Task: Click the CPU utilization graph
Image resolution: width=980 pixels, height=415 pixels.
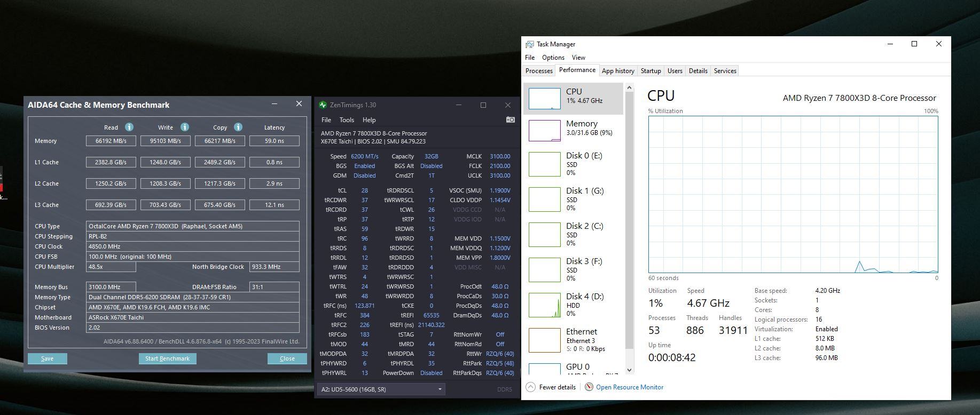Action: pos(793,194)
